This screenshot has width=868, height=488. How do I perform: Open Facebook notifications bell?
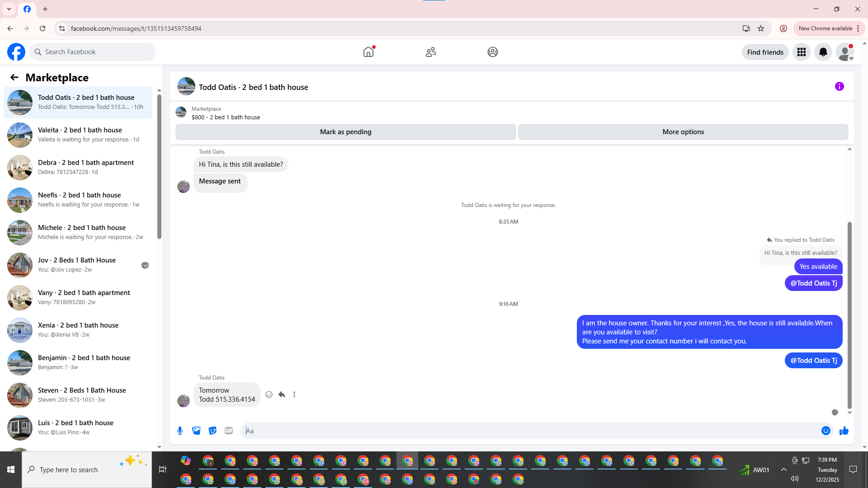(823, 52)
